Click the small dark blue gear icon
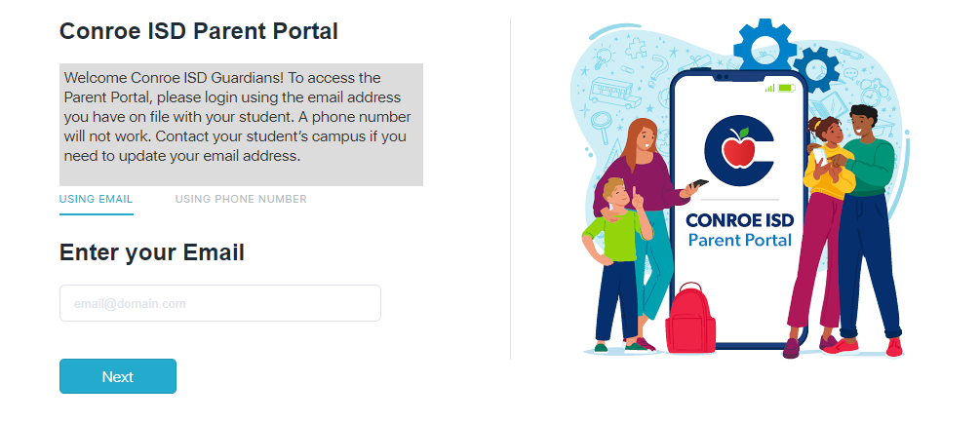The image size is (980, 423). coord(815,67)
